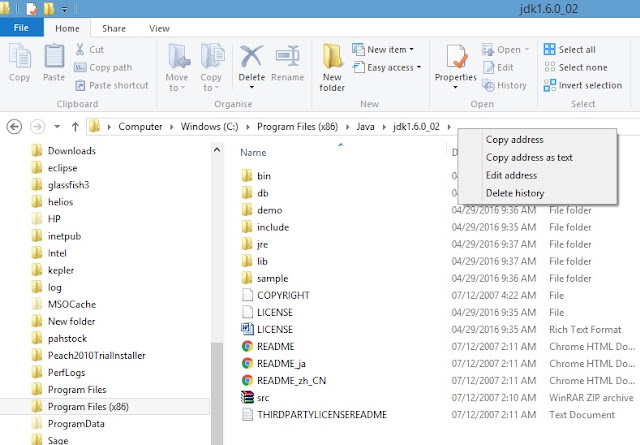Select the COPYRIGHT file

pyautogui.click(x=283, y=296)
